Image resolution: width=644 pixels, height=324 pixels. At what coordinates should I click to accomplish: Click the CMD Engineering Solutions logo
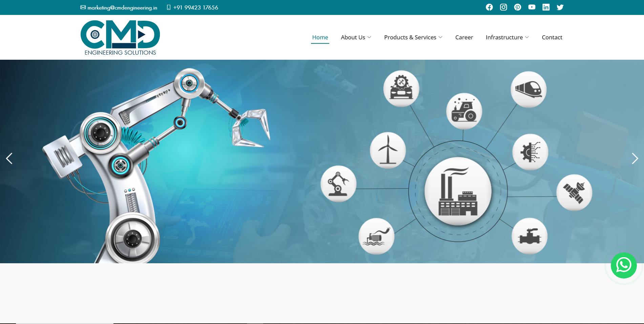tap(120, 37)
